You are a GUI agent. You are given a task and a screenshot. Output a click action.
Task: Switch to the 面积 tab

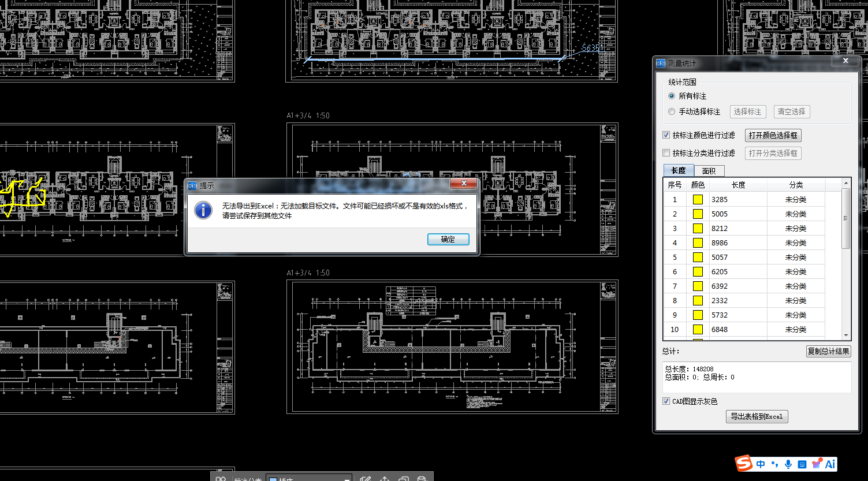(709, 171)
